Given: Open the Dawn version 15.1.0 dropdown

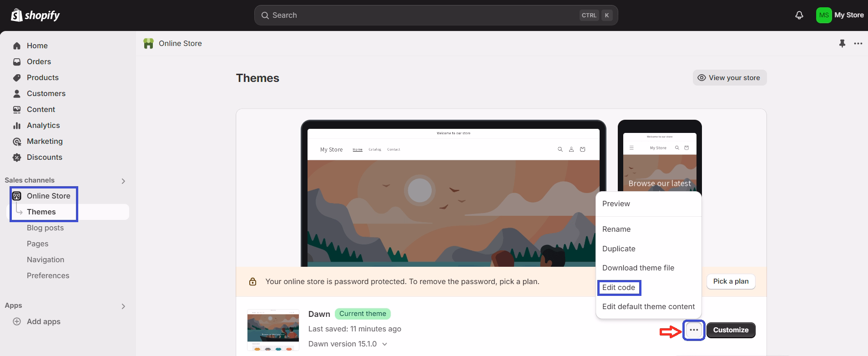Looking at the screenshot, I should pyautogui.click(x=348, y=344).
